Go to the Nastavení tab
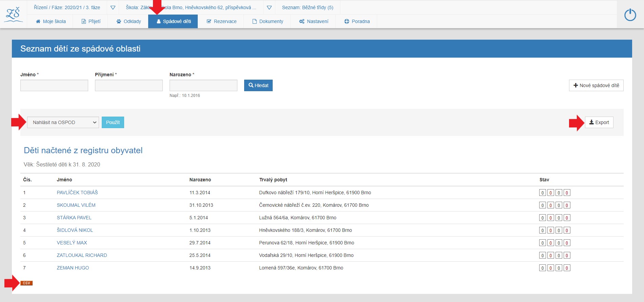 coord(313,21)
